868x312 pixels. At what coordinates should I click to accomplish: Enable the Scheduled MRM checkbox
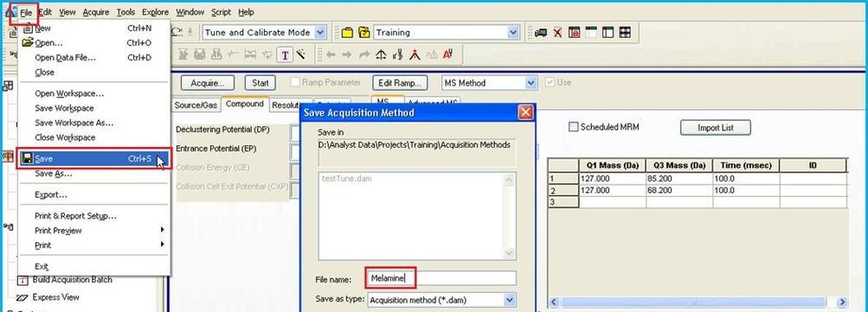pos(574,127)
